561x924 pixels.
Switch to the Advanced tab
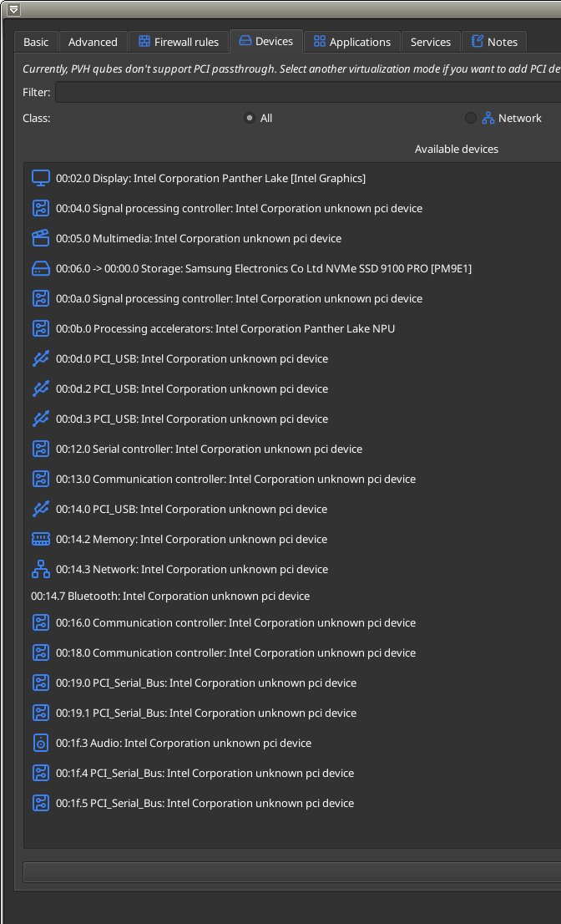pyautogui.click(x=93, y=42)
